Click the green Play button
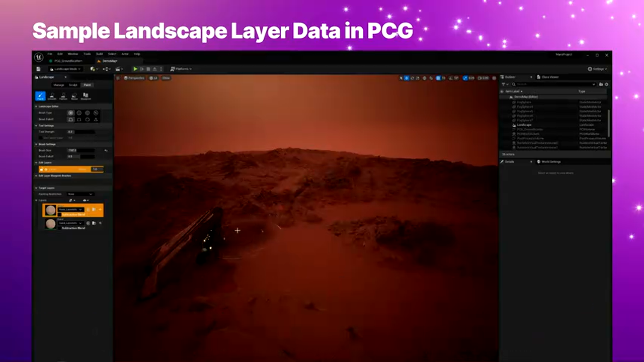Image resolution: width=644 pixels, height=362 pixels. (135, 69)
